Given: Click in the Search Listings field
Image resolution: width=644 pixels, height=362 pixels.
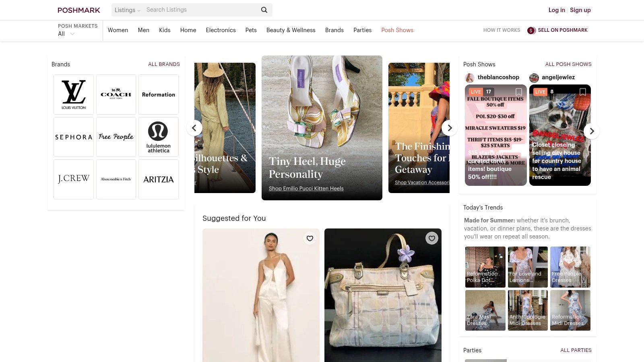Looking at the screenshot, I should [201, 10].
